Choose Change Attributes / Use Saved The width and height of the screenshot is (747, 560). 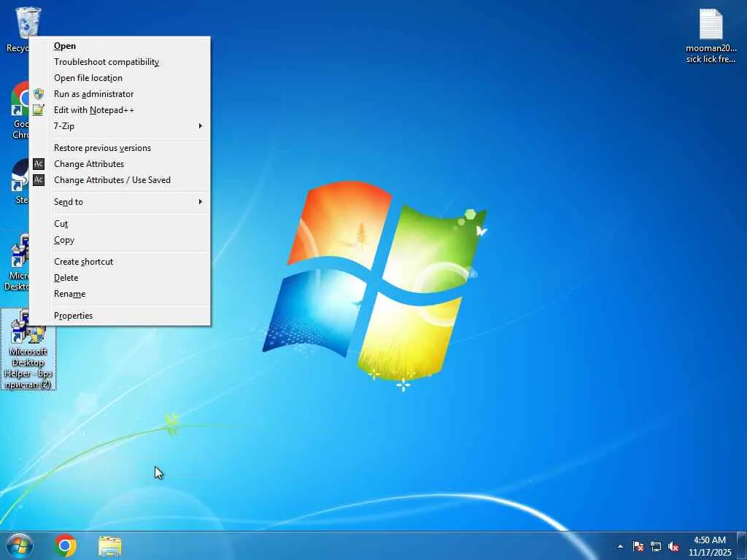click(x=120, y=180)
